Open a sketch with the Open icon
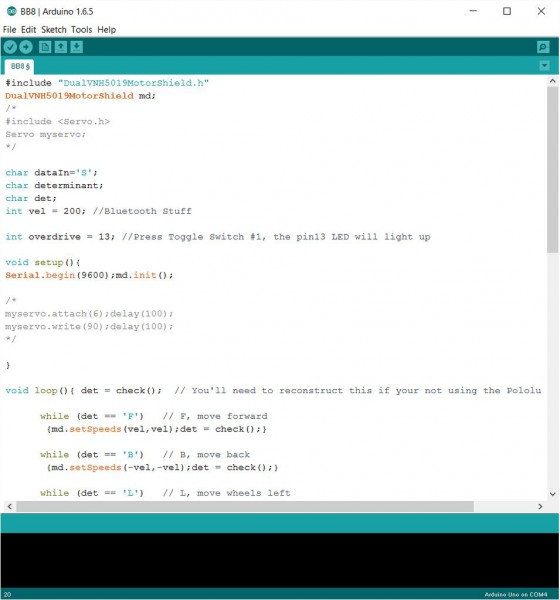The width and height of the screenshot is (560, 600). [x=61, y=47]
